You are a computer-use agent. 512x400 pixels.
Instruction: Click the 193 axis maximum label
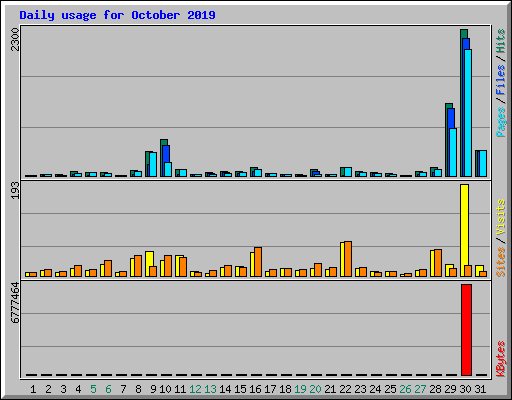(x=15, y=190)
